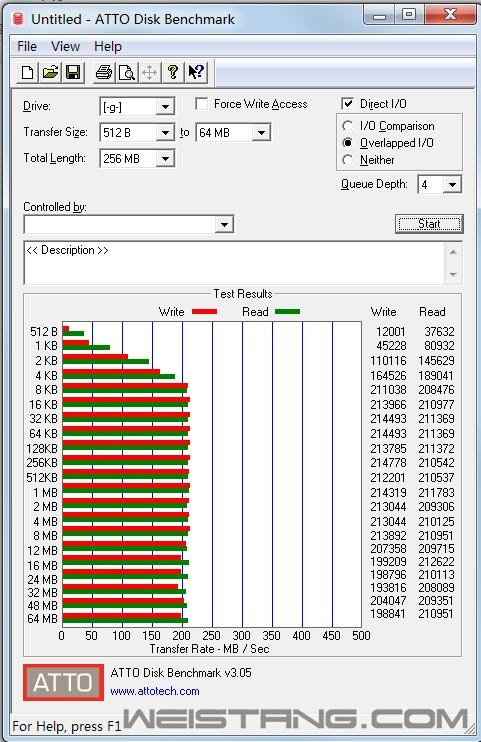The image size is (481, 742).
Task: Click the Transfer Rate - MB / Sec axis label
Action: [x=209, y=649]
